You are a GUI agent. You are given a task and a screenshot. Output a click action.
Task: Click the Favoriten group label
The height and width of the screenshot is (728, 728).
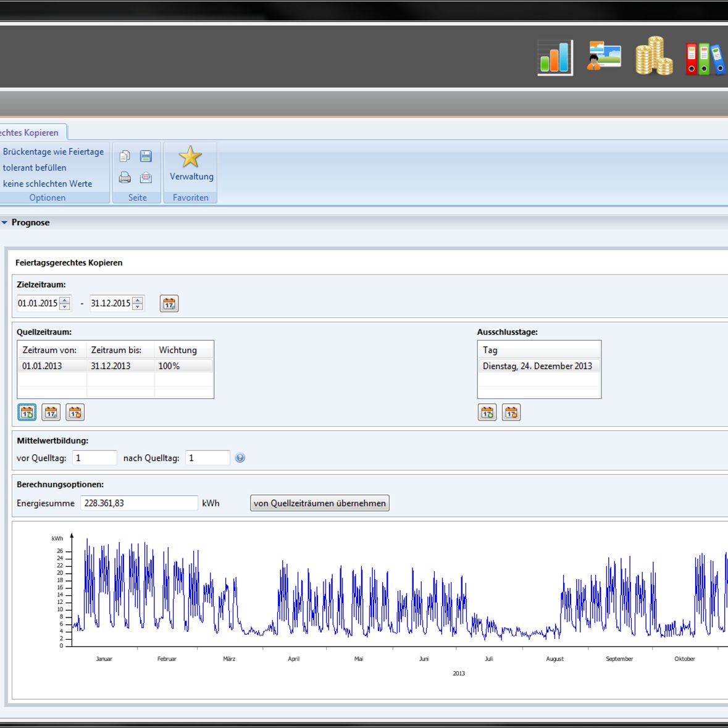[190, 198]
